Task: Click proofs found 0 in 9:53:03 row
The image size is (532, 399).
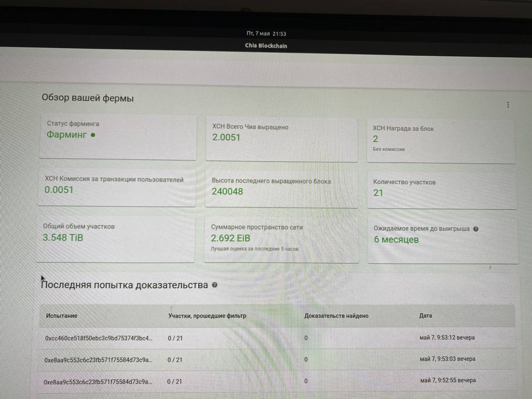Action: tap(306, 360)
